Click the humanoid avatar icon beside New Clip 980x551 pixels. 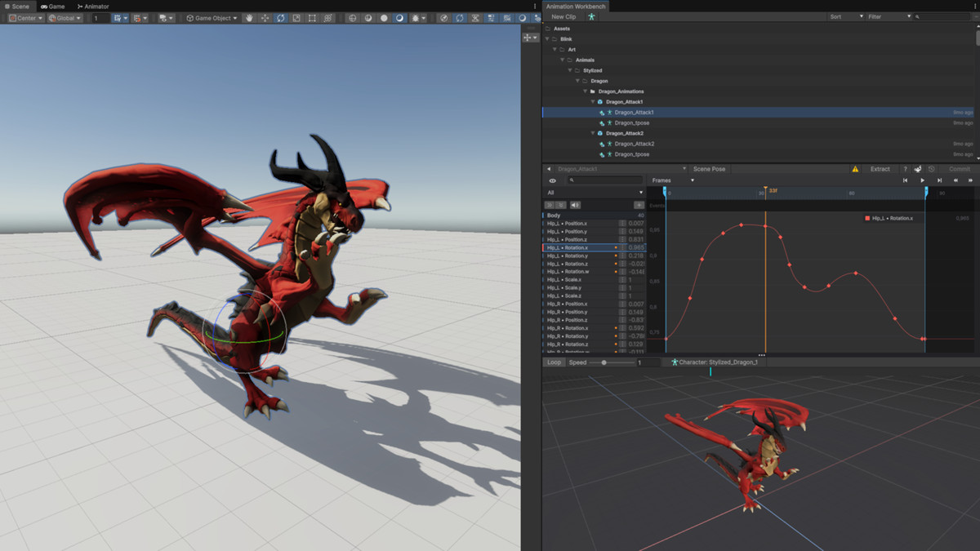click(591, 16)
